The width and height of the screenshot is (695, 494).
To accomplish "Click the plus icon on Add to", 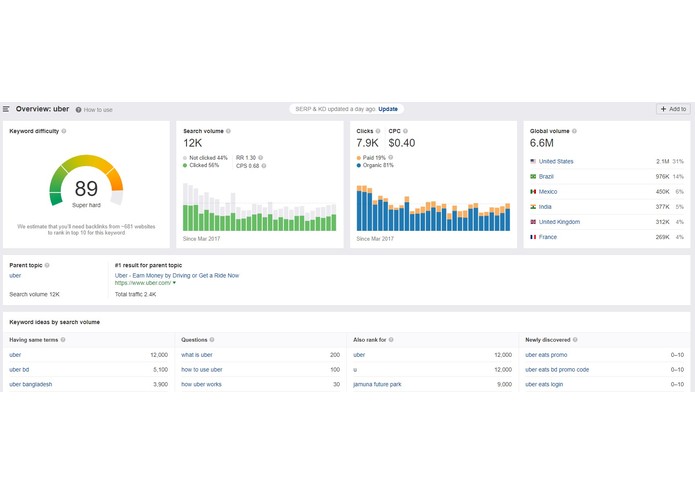I will (664, 109).
